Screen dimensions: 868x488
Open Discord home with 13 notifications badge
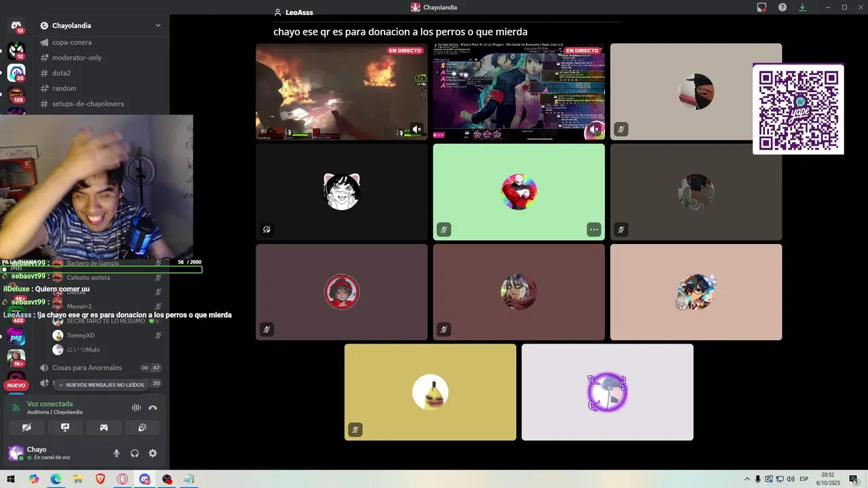coord(16,27)
